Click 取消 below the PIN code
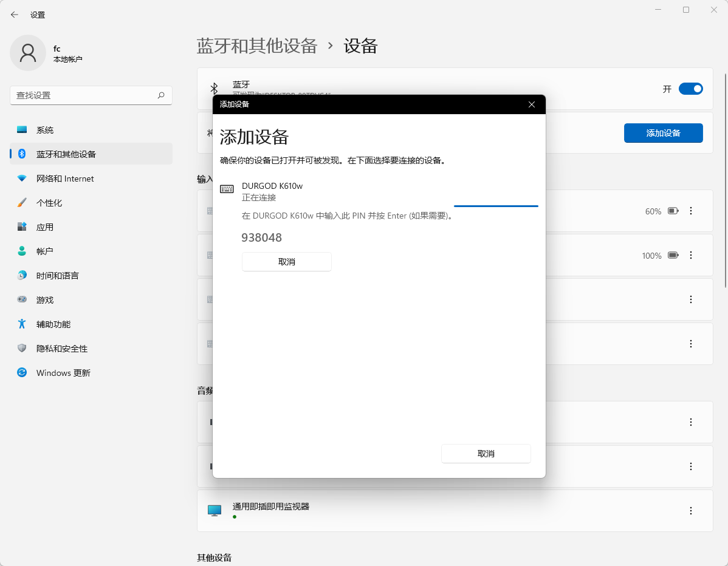 pos(286,262)
